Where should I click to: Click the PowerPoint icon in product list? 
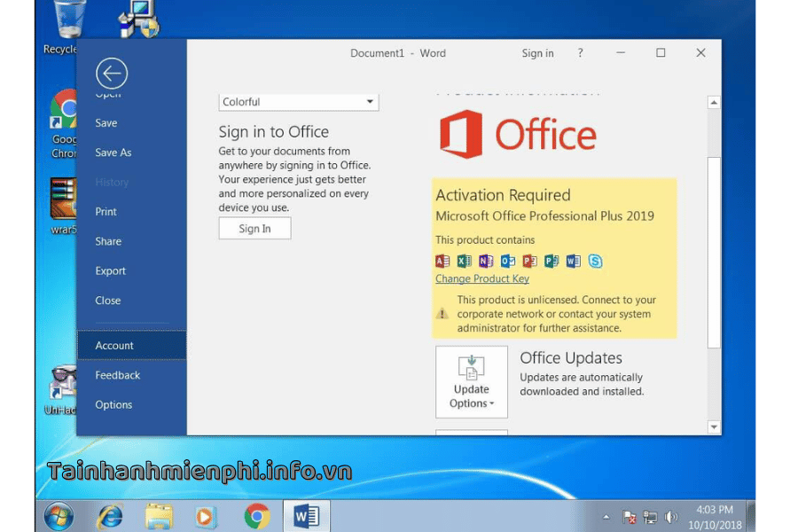[x=529, y=261]
